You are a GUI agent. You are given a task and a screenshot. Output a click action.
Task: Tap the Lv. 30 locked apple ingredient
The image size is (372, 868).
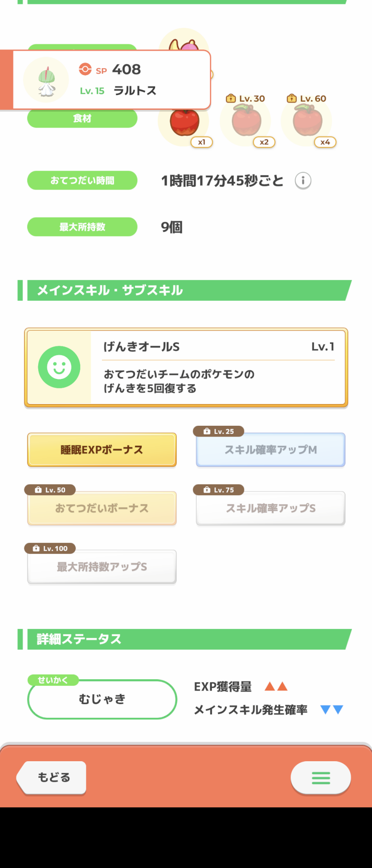[x=247, y=122]
